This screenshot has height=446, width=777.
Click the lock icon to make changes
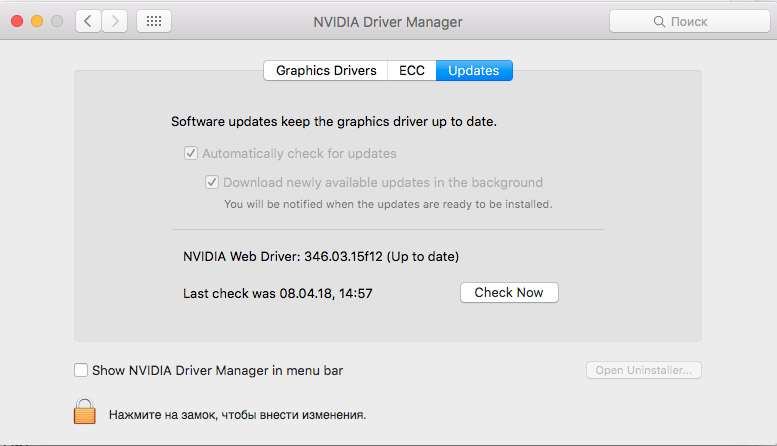pos(85,411)
